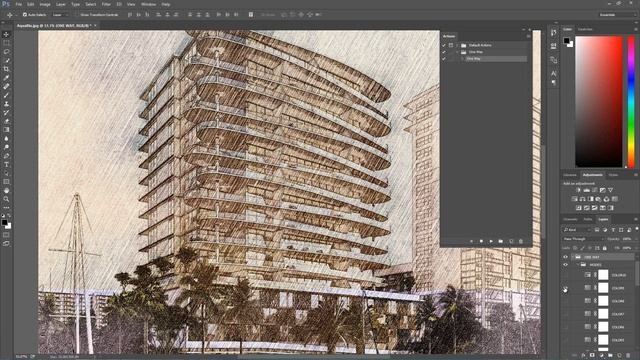Click the History panel icon in collapsed dock
The height and width of the screenshot is (360, 640).
pos(553,33)
